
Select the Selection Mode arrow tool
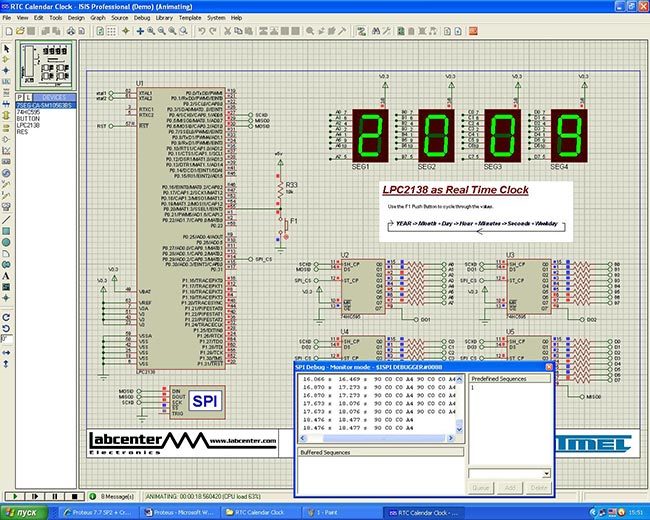[x=6, y=49]
